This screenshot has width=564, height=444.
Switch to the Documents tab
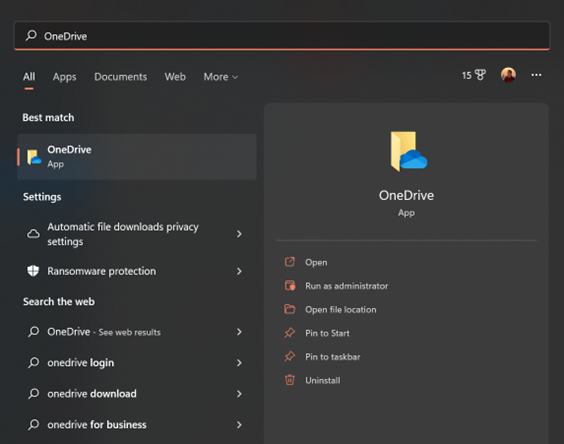(120, 77)
